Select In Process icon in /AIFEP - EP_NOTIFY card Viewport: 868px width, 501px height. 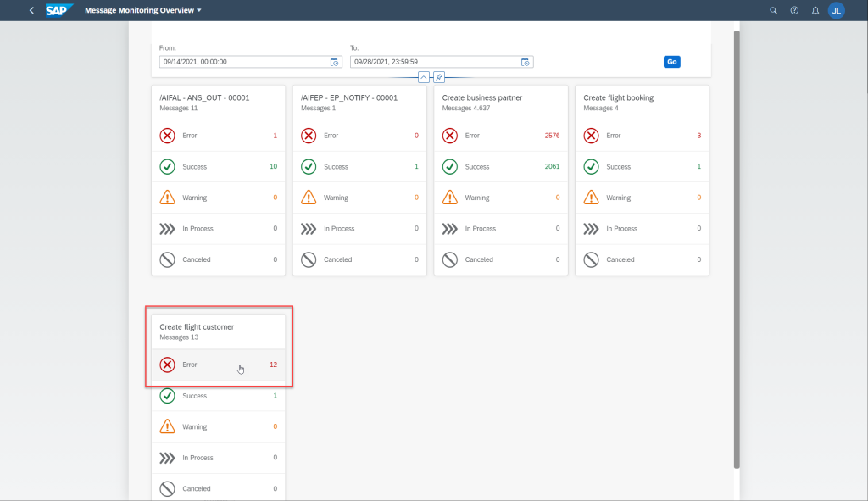(309, 229)
